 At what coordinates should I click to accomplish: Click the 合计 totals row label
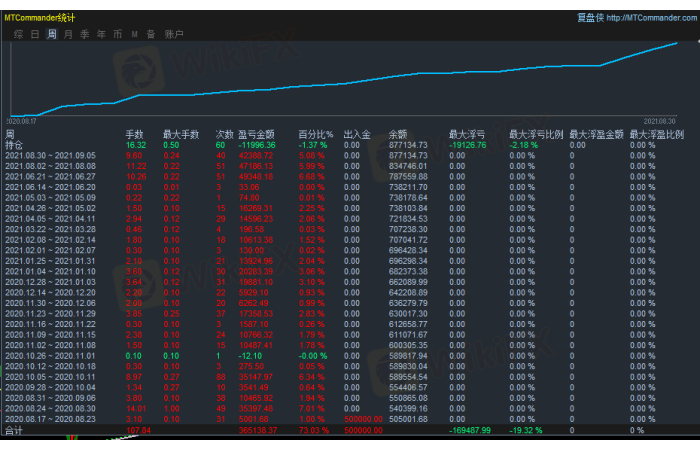pyautogui.click(x=14, y=430)
